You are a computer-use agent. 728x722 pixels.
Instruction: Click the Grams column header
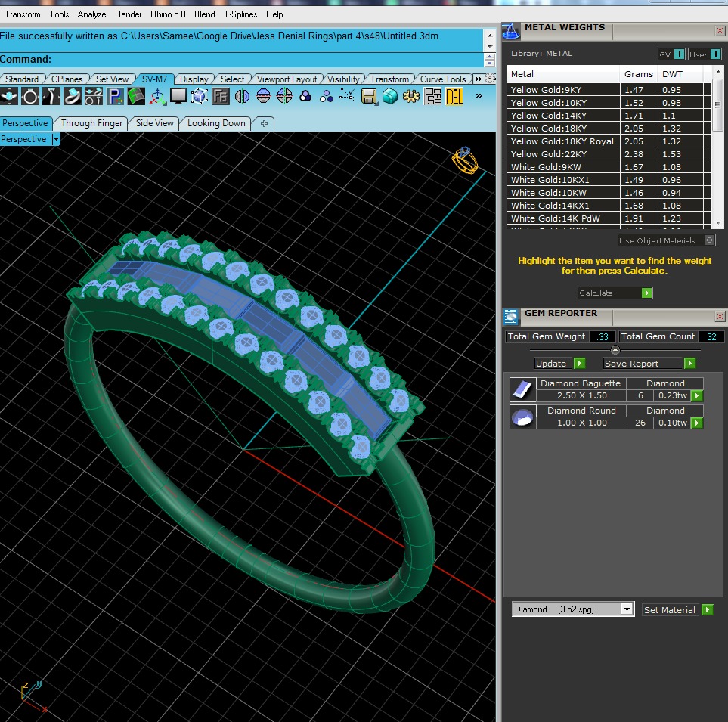638,74
